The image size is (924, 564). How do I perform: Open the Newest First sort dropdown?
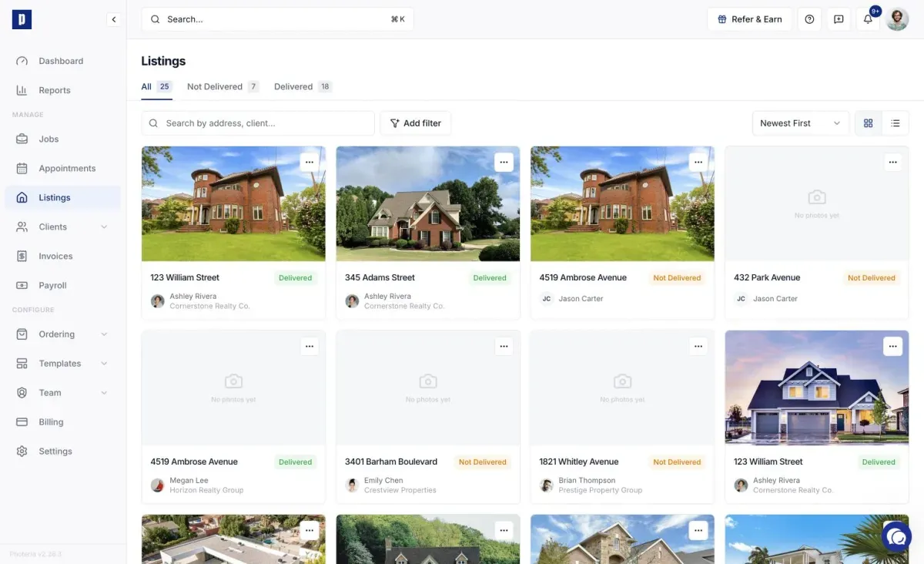point(800,123)
